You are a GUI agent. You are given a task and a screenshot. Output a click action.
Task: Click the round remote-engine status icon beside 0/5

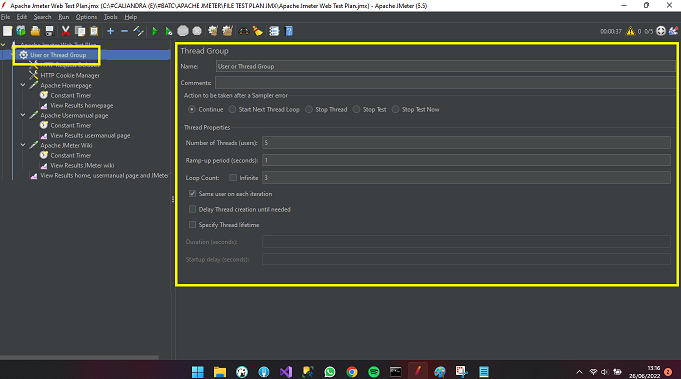point(661,31)
